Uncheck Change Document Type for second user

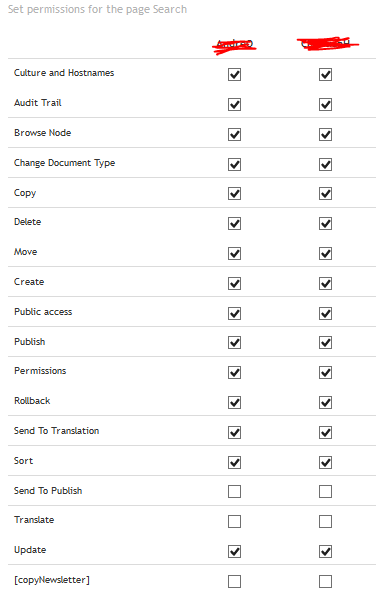pyautogui.click(x=325, y=164)
